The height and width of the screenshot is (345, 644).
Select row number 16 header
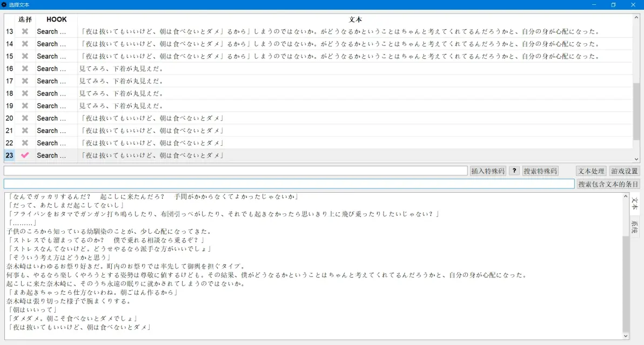point(9,69)
